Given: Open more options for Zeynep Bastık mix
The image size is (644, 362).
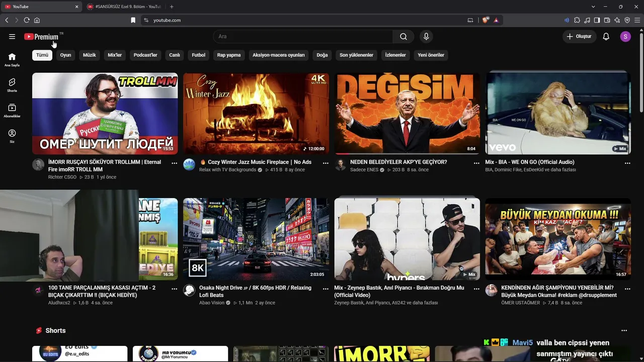Looking at the screenshot, I should pos(476,289).
